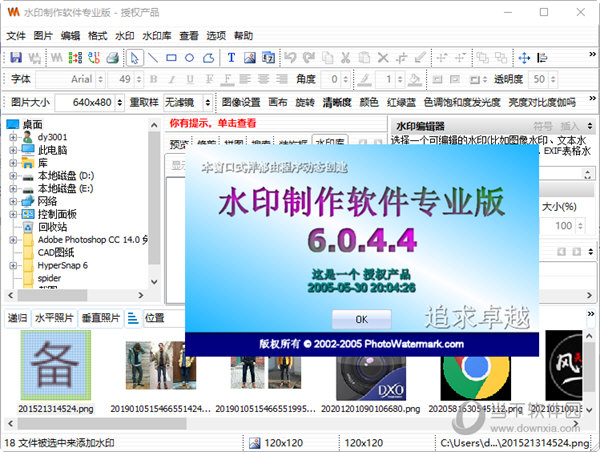
Task: Select the line drawing tool
Action: [x=153, y=58]
